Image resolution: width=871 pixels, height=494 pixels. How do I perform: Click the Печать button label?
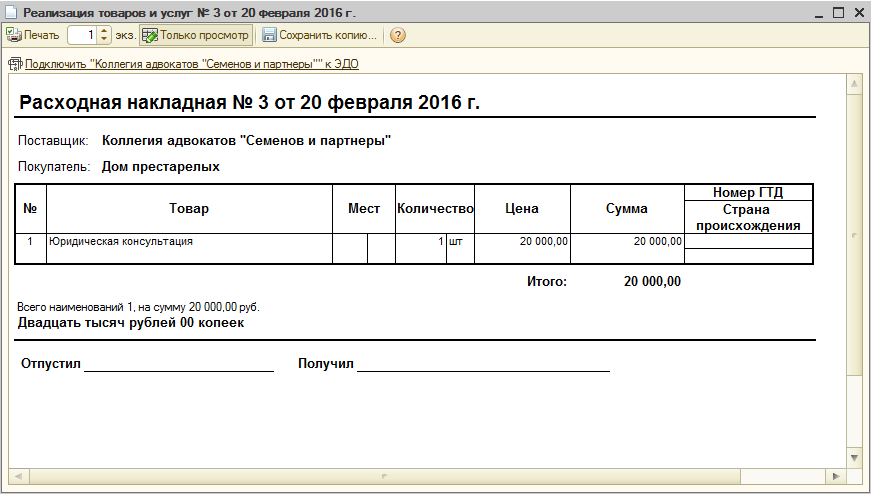tap(42, 35)
